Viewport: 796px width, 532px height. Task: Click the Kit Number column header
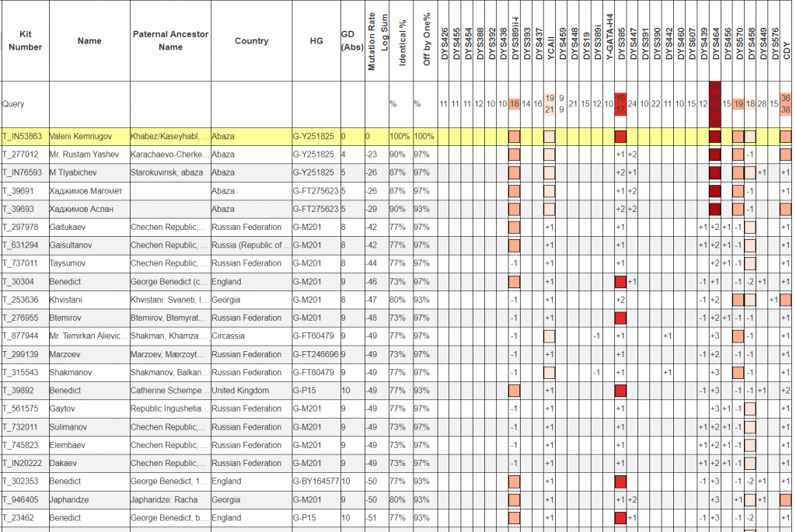click(x=26, y=41)
